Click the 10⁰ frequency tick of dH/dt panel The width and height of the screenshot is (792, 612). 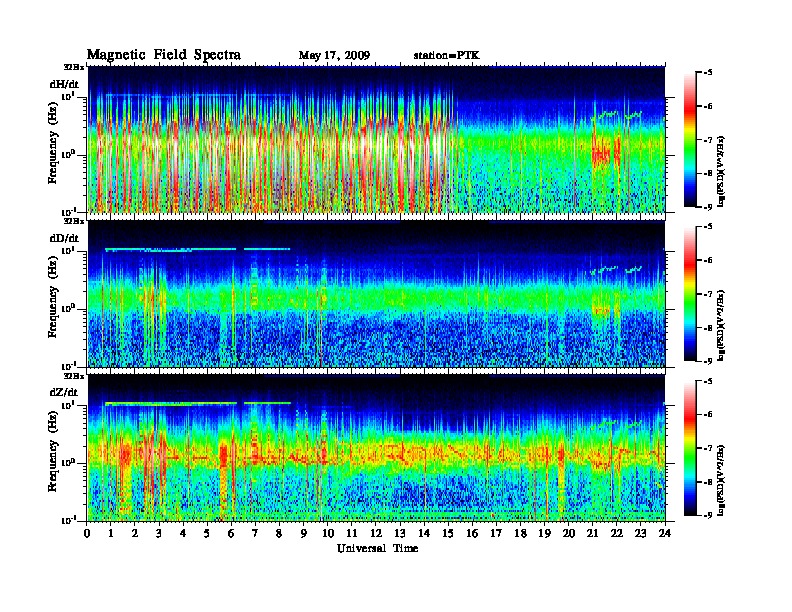coord(68,154)
